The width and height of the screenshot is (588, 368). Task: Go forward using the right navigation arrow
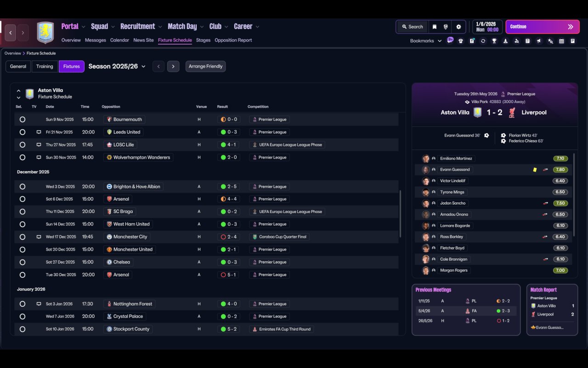point(23,33)
